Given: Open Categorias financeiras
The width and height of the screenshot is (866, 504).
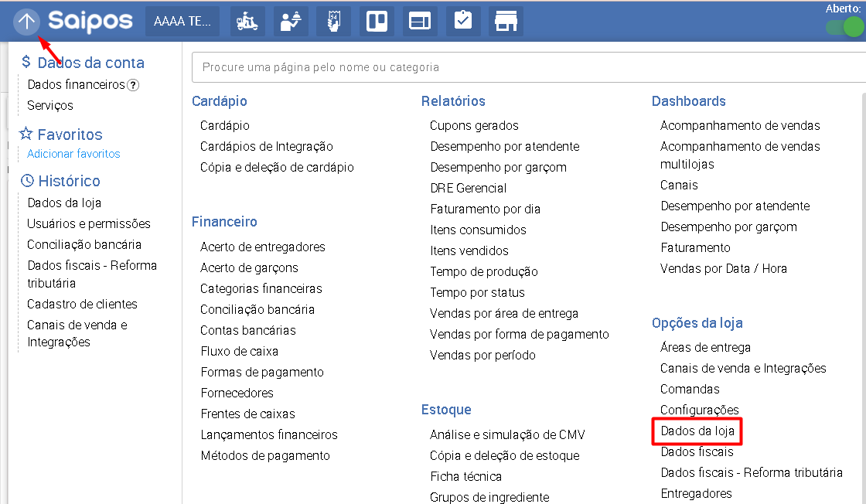Looking at the screenshot, I should [x=261, y=288].
